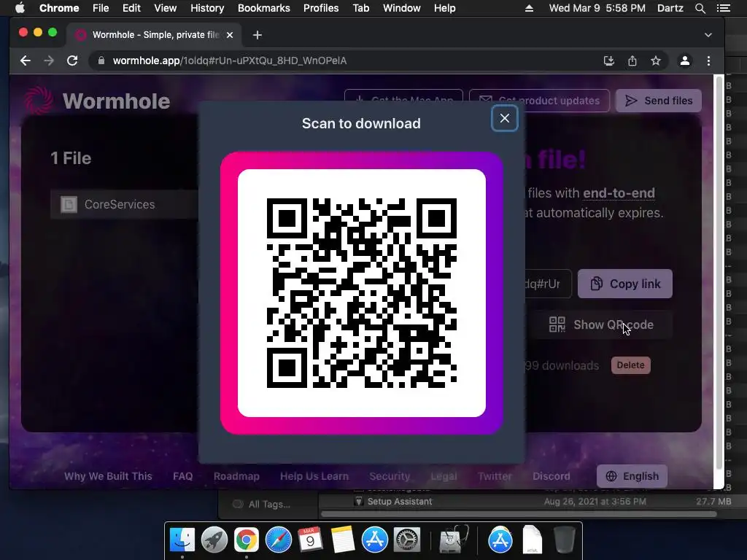Open the Help Us Learn link
Screen dimensions: 747x560
[314, 476]
